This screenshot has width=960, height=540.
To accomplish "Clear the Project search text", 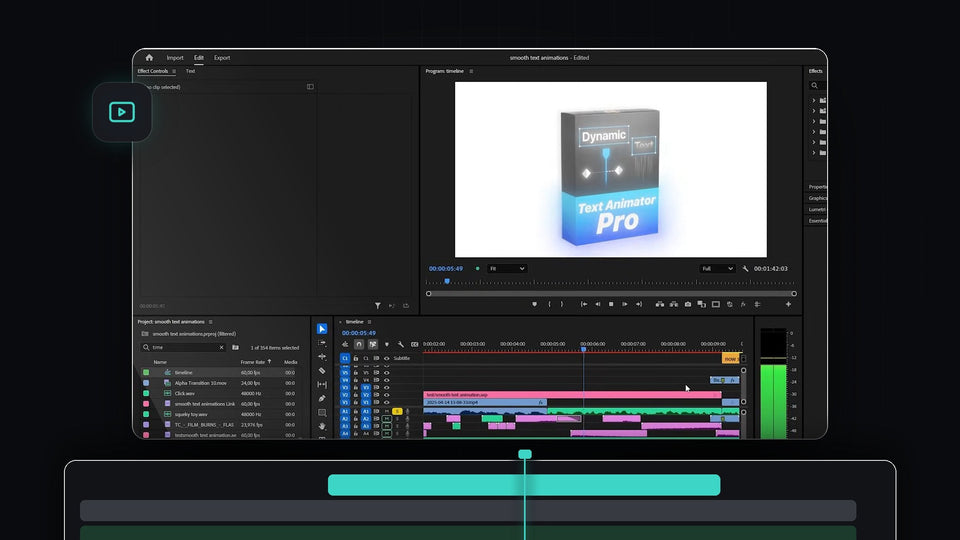I will [x=222, y=348].
